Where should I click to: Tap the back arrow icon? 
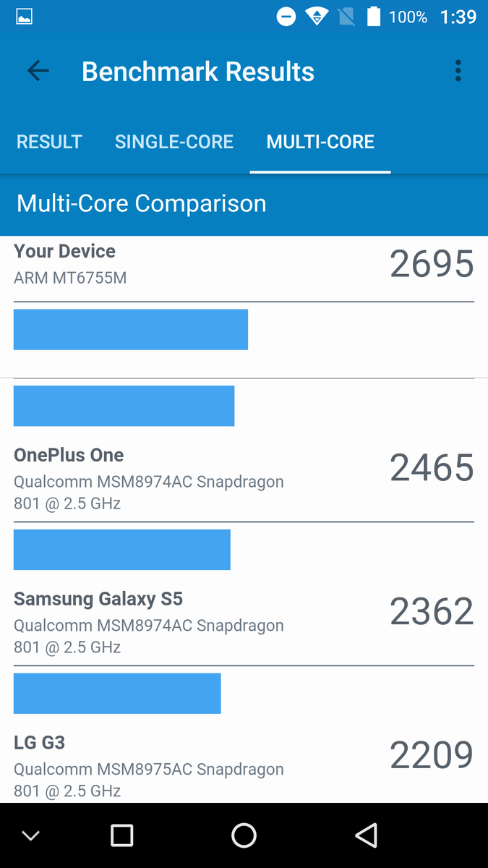[x=38, y=71]
